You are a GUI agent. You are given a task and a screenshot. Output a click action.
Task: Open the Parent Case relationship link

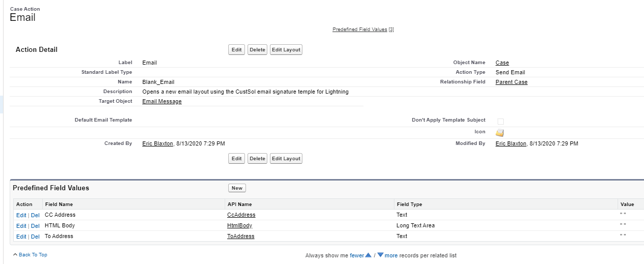[511, 82]
